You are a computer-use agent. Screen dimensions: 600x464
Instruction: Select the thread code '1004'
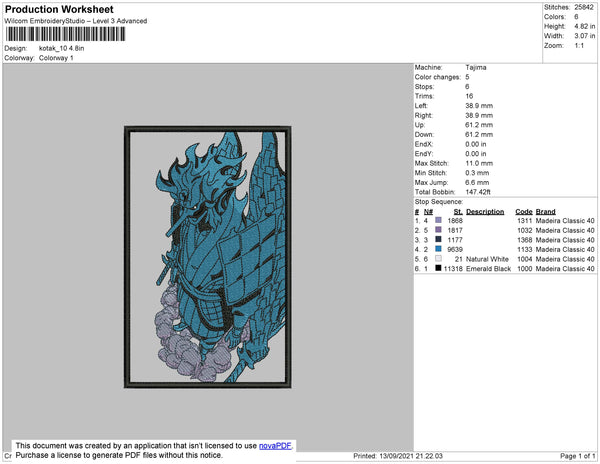tap(525, 259)
